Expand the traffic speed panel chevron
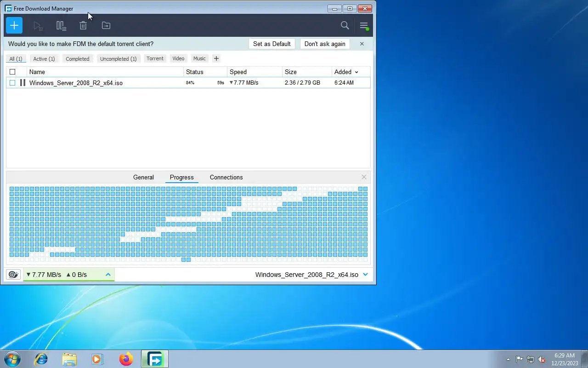Viewport: 588px width, 368px height. tap(108, 275)
